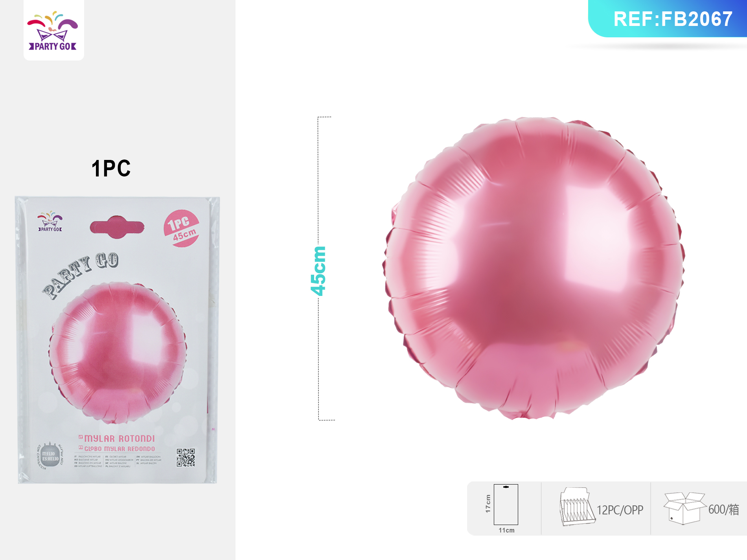This screenshot has width=747, height=560.
Task: Click the large pink round balloon
Action: [534, 268]
